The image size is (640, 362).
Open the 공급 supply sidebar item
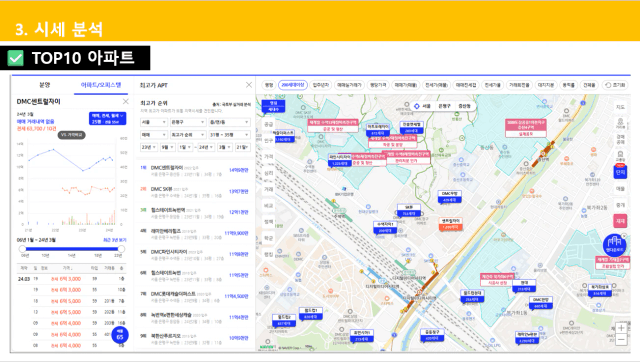pos(268,124)
